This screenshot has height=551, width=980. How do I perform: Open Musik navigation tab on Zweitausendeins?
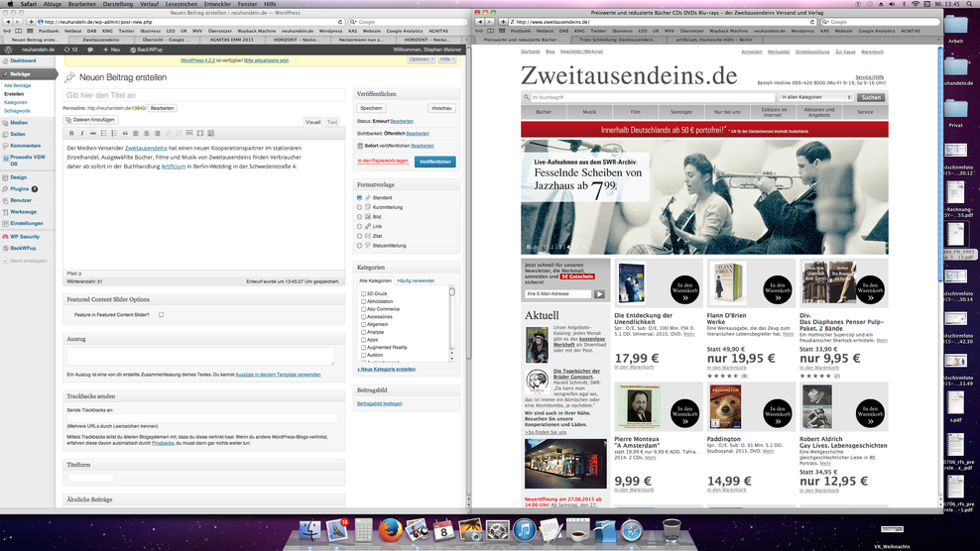click(589, 112)
